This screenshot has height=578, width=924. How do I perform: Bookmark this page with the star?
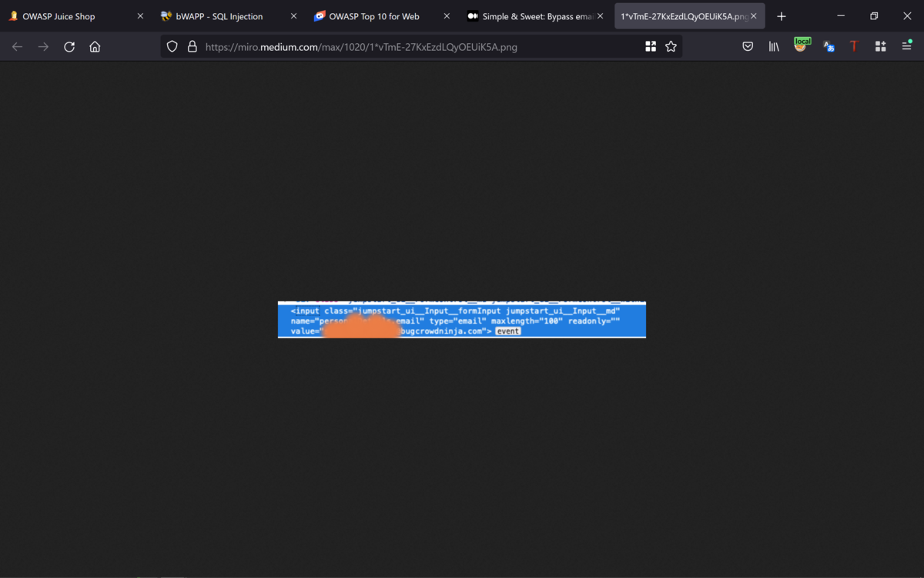click(x=671, y=47)
